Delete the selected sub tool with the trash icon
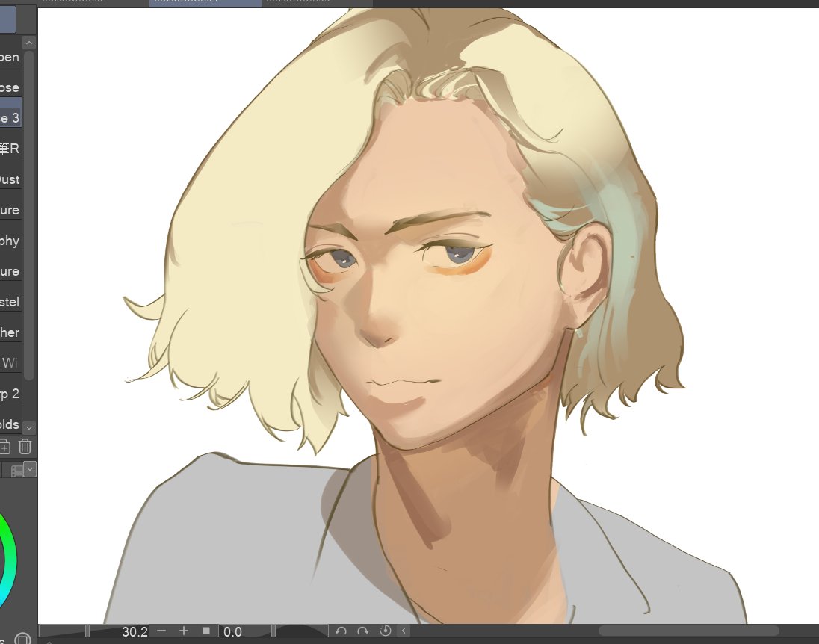Screen dimensions: 819x644 [25, 447]
